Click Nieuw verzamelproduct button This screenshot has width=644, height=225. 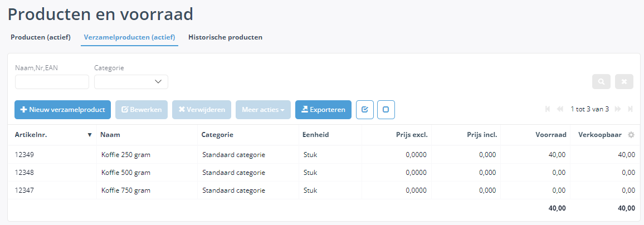[x=62, y=110]
